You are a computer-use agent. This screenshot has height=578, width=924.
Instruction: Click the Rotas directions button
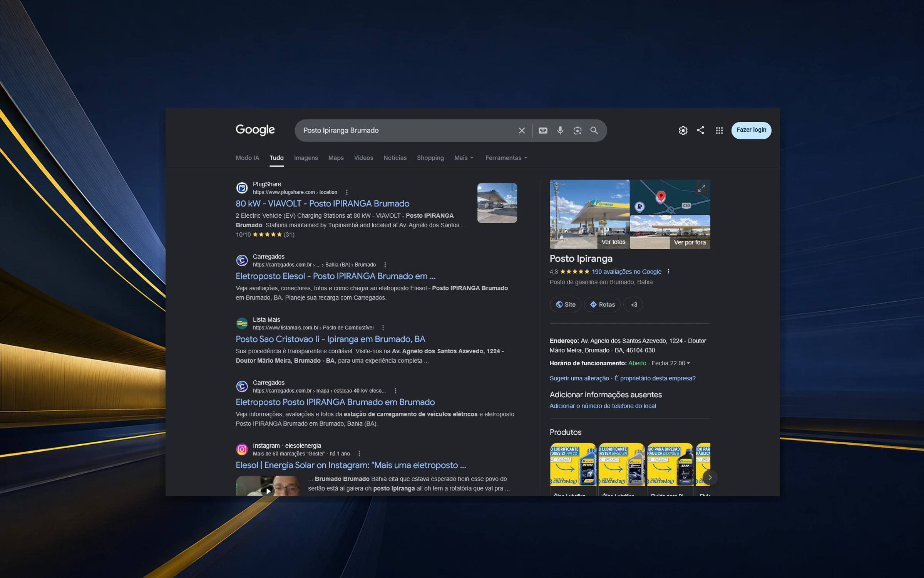click(603, 304)
